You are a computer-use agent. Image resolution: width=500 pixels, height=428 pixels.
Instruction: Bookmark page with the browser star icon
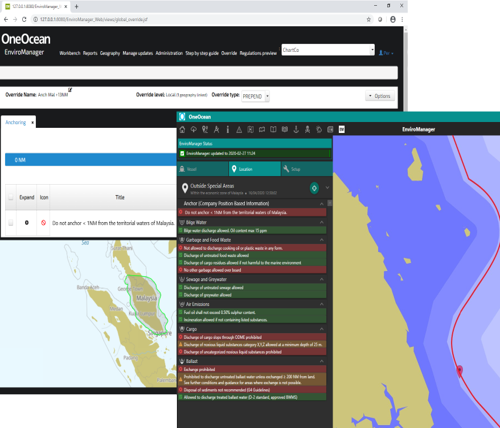click(369, 19)
